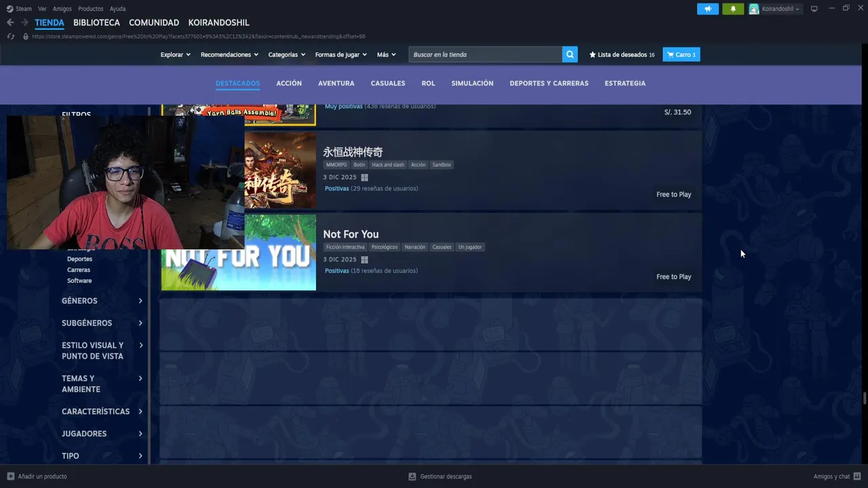Click the monitor icon in the title bar
Image resolution: width=868 pixels, height=488 pixels.
pos(814,9)
